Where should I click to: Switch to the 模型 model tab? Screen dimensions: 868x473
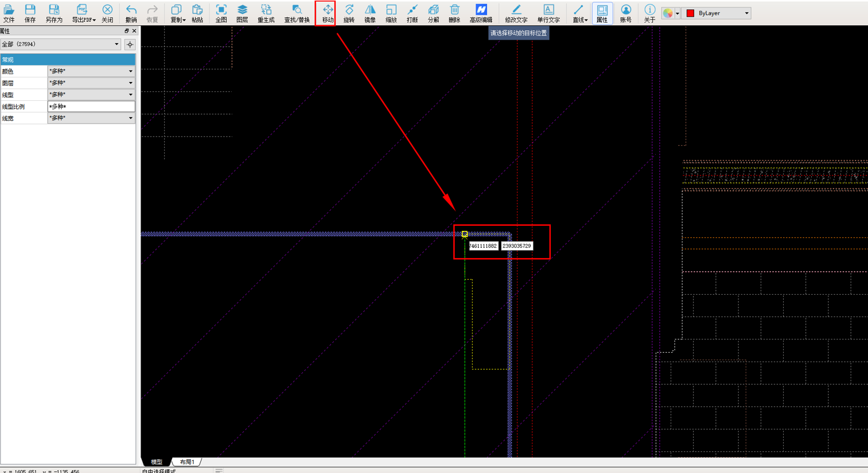(x=156, y=462)
